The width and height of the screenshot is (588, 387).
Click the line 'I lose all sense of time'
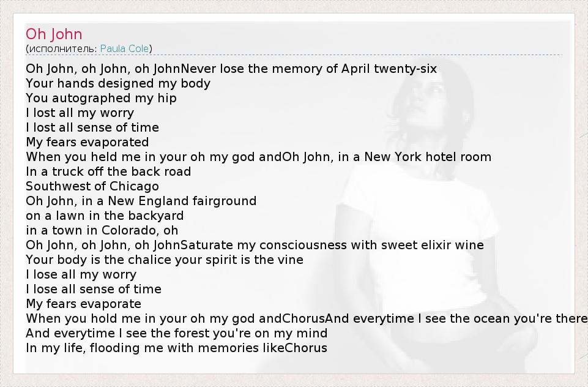tap(94, 289)
